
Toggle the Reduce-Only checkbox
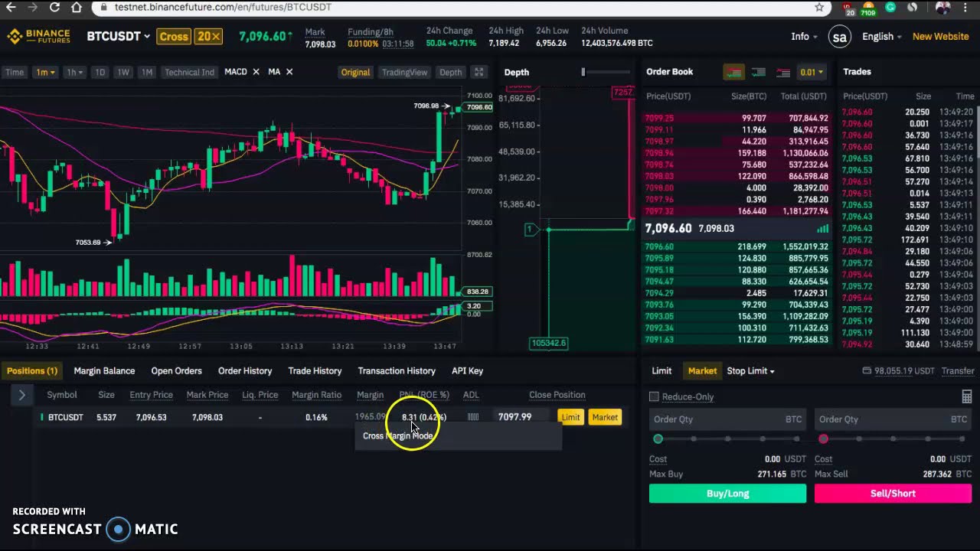click(654, 396)
